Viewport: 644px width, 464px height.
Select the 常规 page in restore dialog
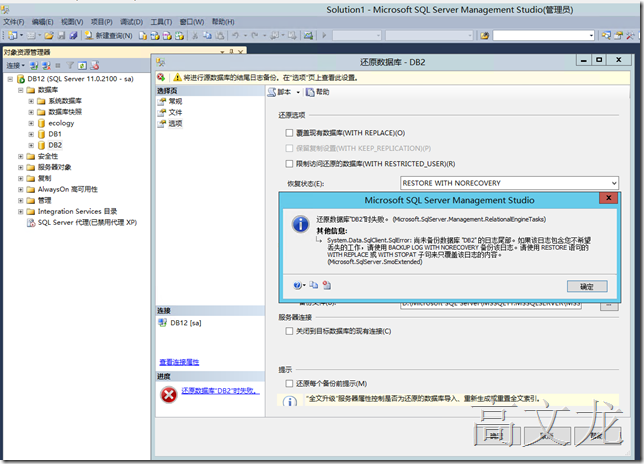click(x=175, y=101)
